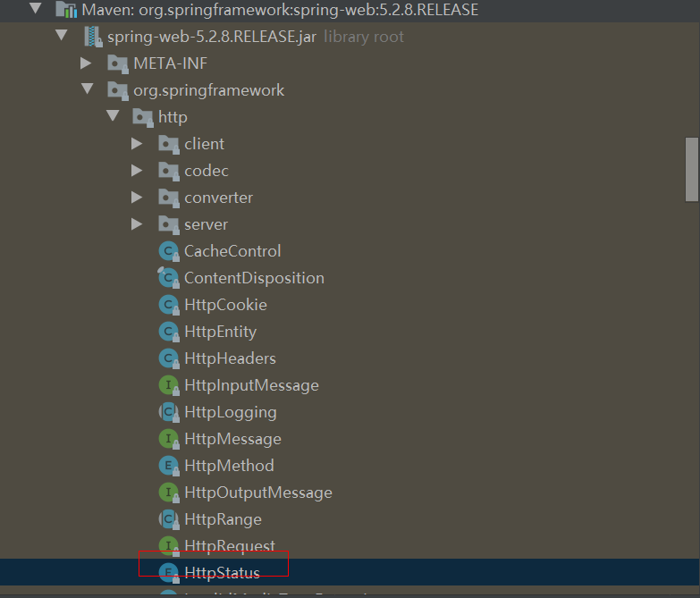
Task: Select the HttpRequest interface
Action: (230, 546)
